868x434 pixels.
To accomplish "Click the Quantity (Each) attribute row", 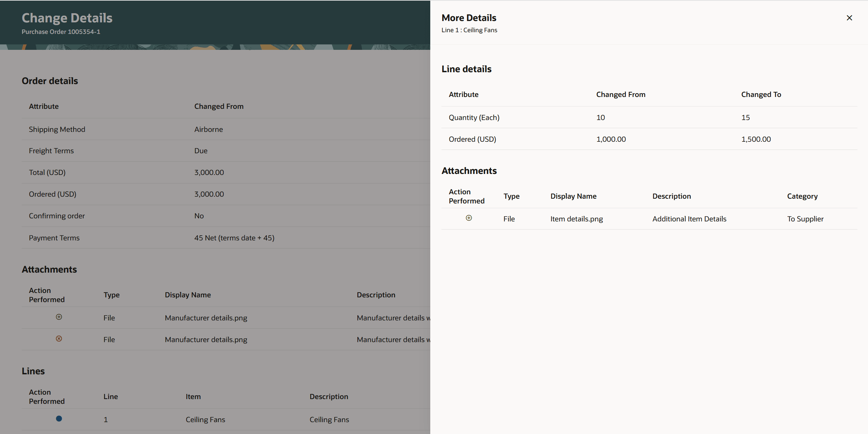I will pyautogui.click(x=474, y=117).
